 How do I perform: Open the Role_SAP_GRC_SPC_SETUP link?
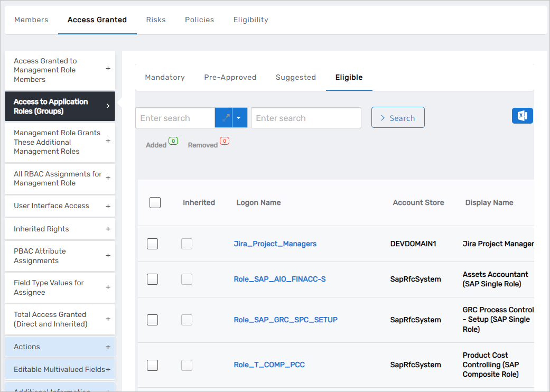[285, 320]
